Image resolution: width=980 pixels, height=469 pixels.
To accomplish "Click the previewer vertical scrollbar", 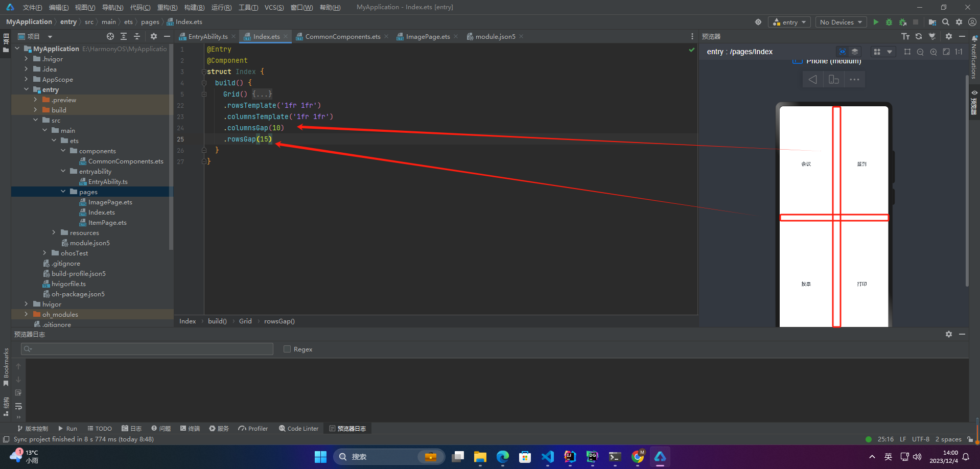I will tap(967, 181).
